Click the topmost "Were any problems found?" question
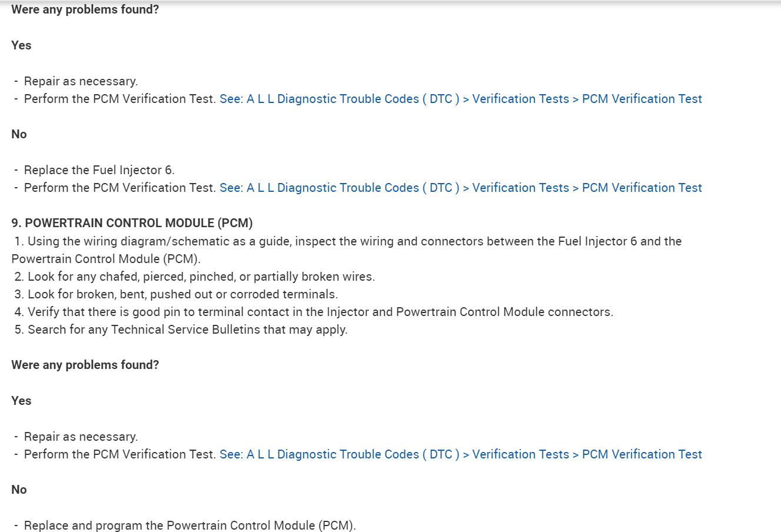The width and height of the screenshot is (781, 532). click(x=85, y=9)
